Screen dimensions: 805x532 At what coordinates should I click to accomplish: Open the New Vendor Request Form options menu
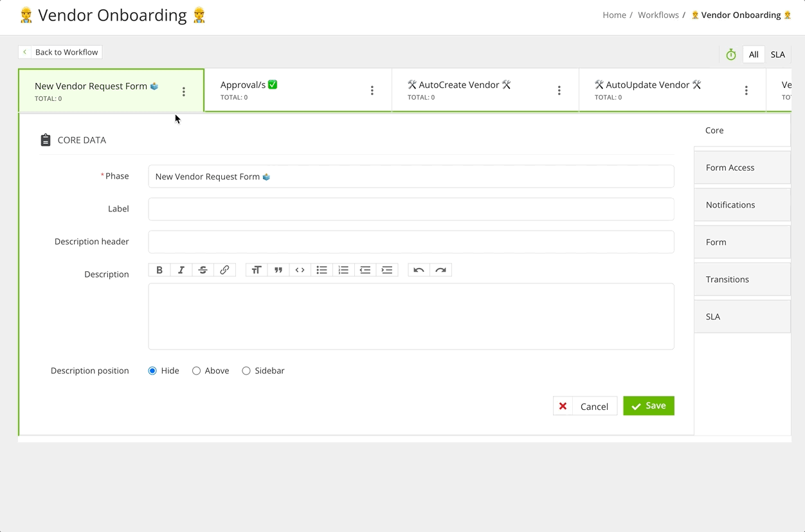click(184, 92)
